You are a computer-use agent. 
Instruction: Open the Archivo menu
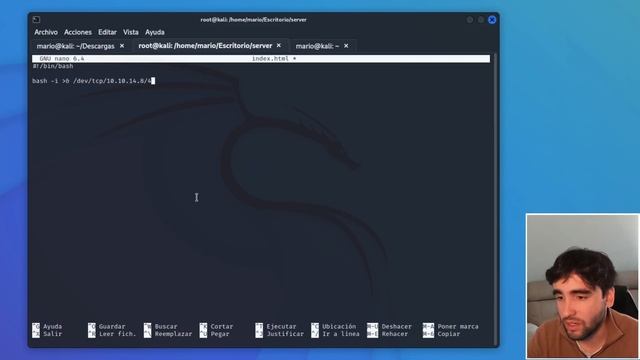[46, 32]
